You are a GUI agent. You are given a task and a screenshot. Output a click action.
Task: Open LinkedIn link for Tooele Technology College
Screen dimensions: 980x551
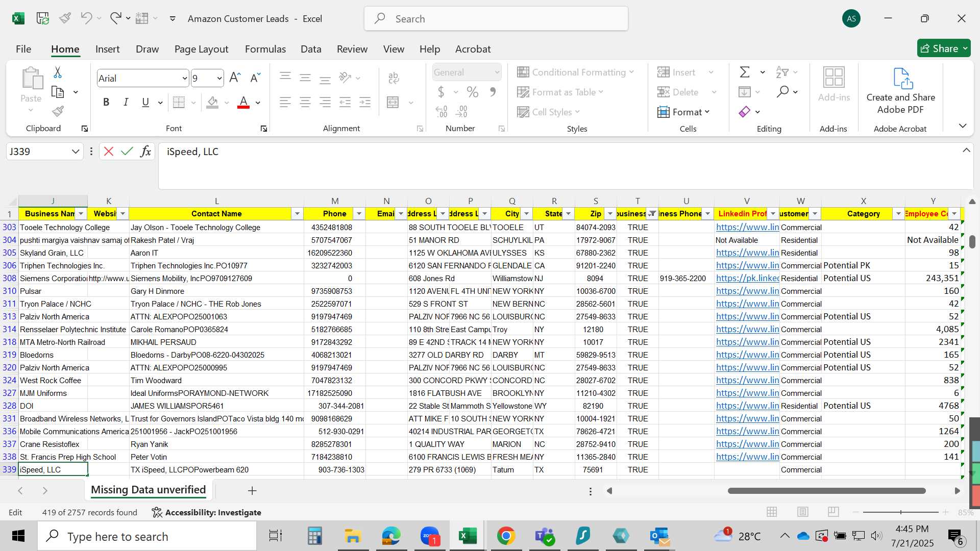pyautogui.click(x=747, y=227)
